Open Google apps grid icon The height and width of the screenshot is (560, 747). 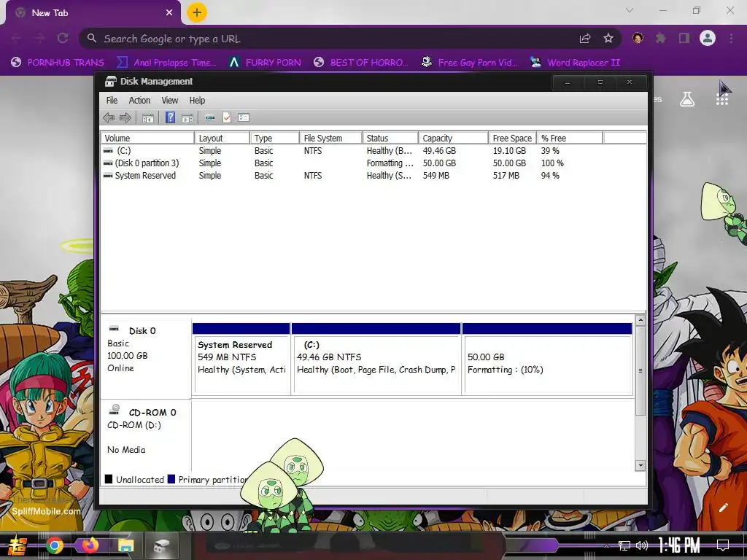[721, 99]
